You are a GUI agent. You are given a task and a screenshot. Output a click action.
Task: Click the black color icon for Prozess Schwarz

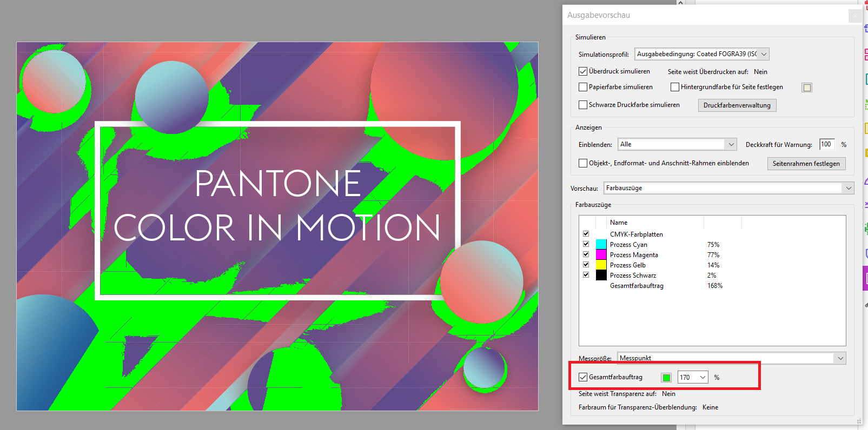(x=601, y=276)
